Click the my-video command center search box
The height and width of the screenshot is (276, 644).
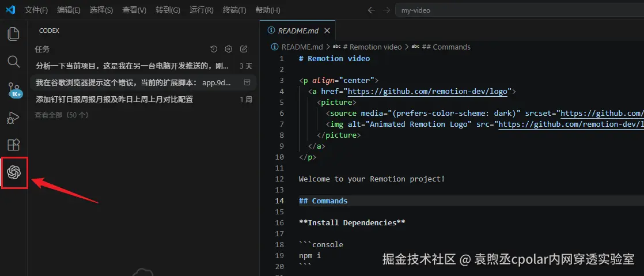(x=519, y=10)
